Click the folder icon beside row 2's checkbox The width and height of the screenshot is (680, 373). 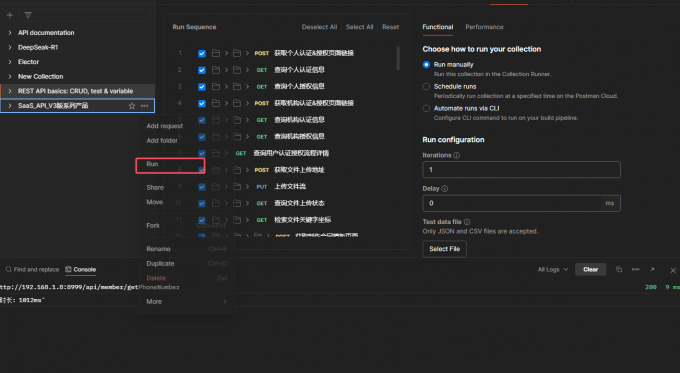pos(216,70)
